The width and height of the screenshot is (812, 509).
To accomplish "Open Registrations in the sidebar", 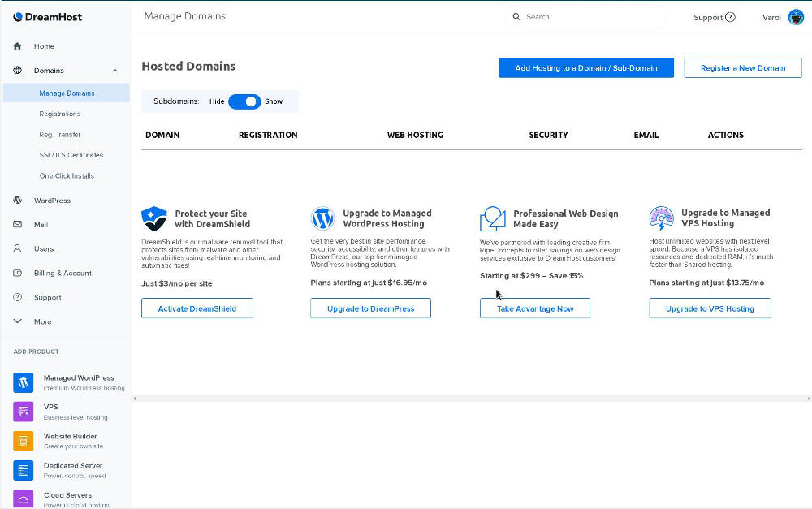I will 60,114.
